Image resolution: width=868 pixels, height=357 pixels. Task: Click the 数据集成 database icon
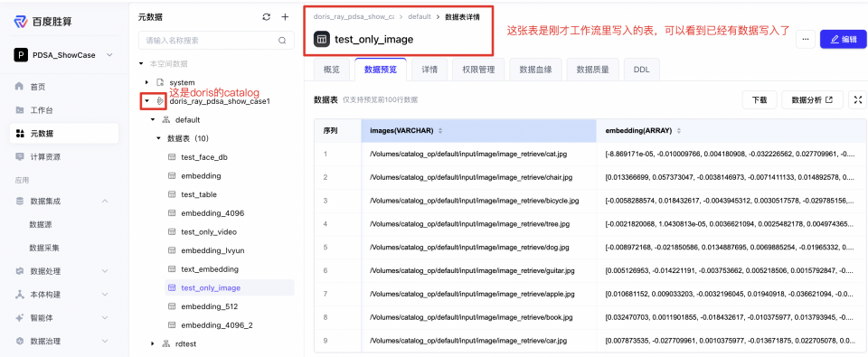tap(20, 202)
